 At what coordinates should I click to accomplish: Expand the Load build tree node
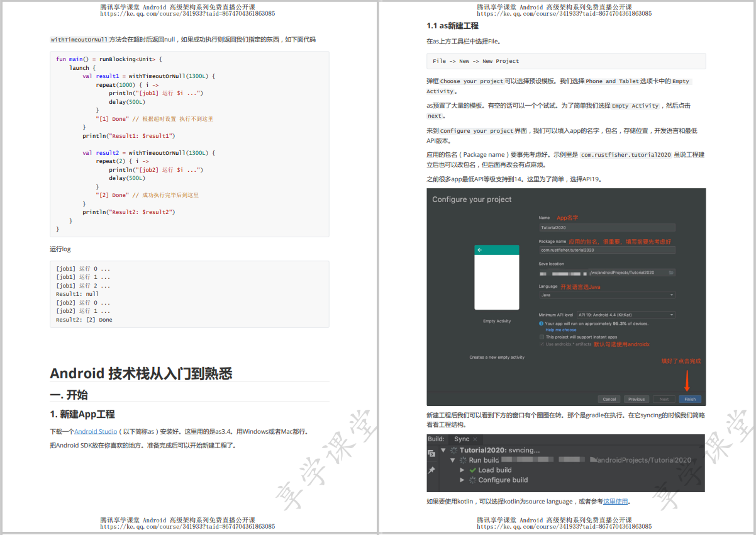click(462, 470)
